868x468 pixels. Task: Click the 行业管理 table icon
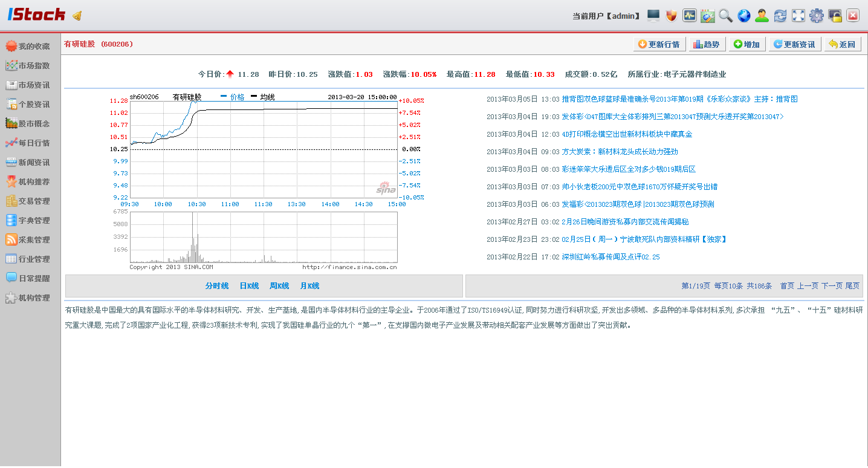pyautogui.click(x=11, y=259)
